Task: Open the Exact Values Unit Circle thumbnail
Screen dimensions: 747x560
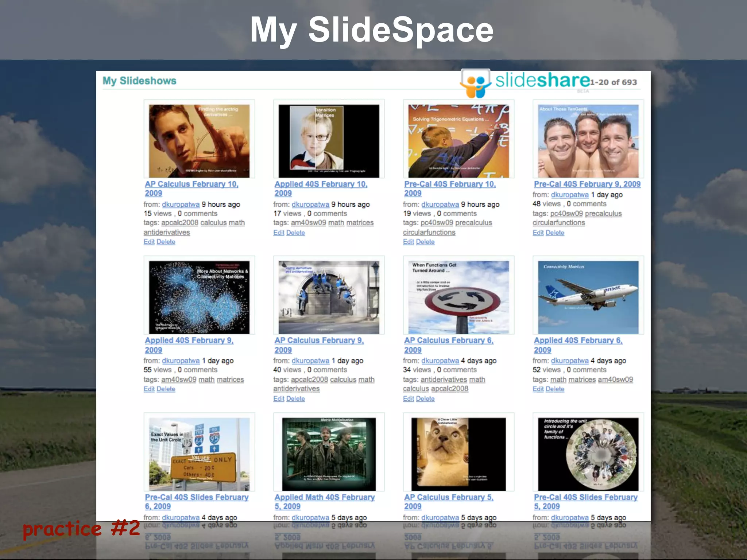Action: pyautogui.click(x=199, y=454)
